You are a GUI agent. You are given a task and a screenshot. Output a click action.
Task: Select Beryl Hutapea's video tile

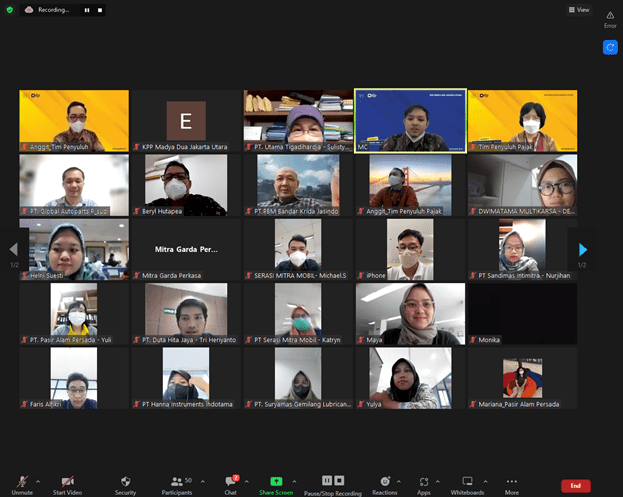pyautogui.click(x=185, y=184)
